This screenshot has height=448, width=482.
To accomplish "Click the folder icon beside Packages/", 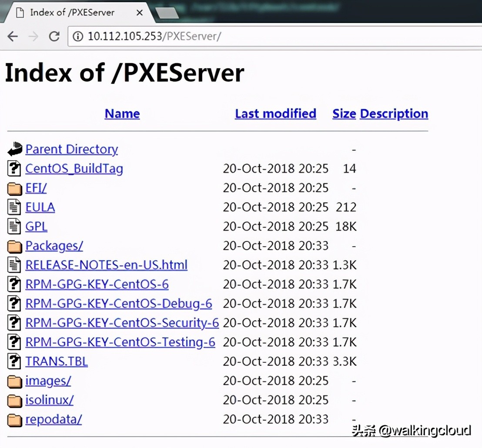I will pyautogui.click(x=14, y=246).
